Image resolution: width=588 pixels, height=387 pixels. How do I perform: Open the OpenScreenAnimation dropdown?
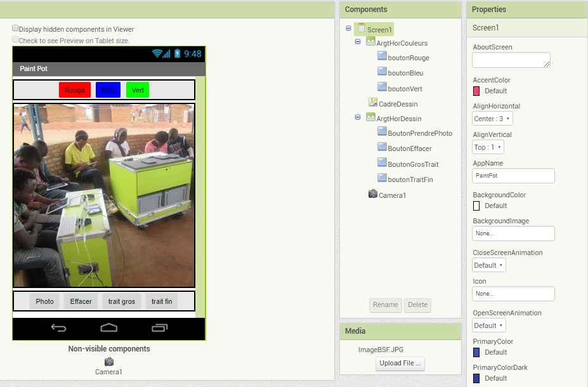click(488, 325)
